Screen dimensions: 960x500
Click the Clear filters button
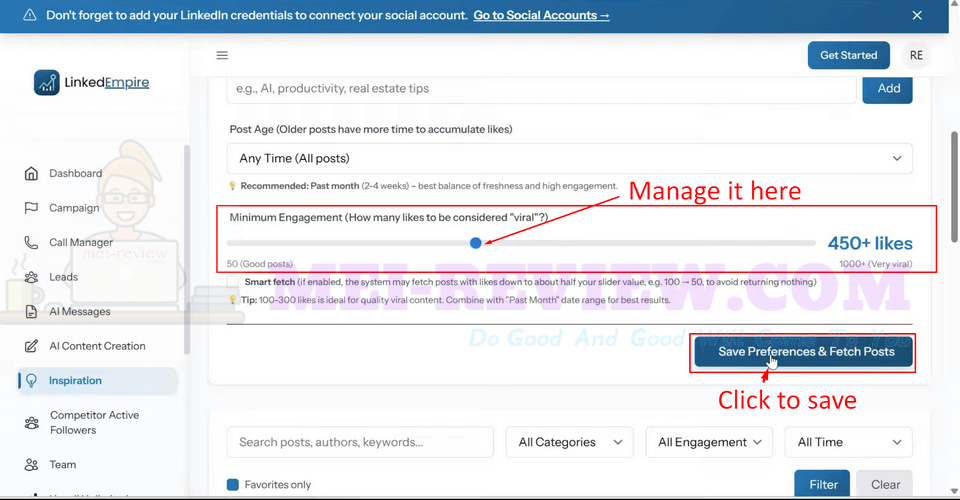[885, 484]
